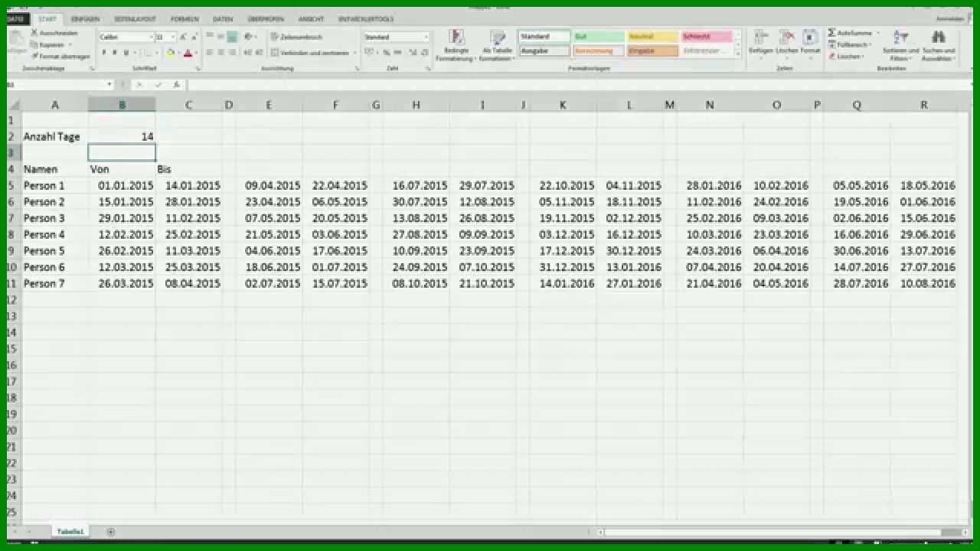Select cell B2 containing 14
Image resolution: width=980 pixels, height=551 pixels.
122,136
